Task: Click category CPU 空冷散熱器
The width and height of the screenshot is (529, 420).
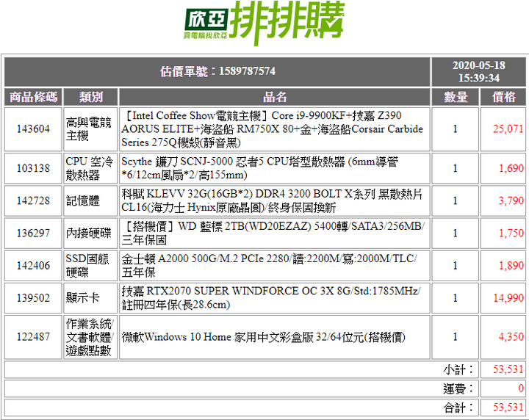Action: tap(90, 168)
